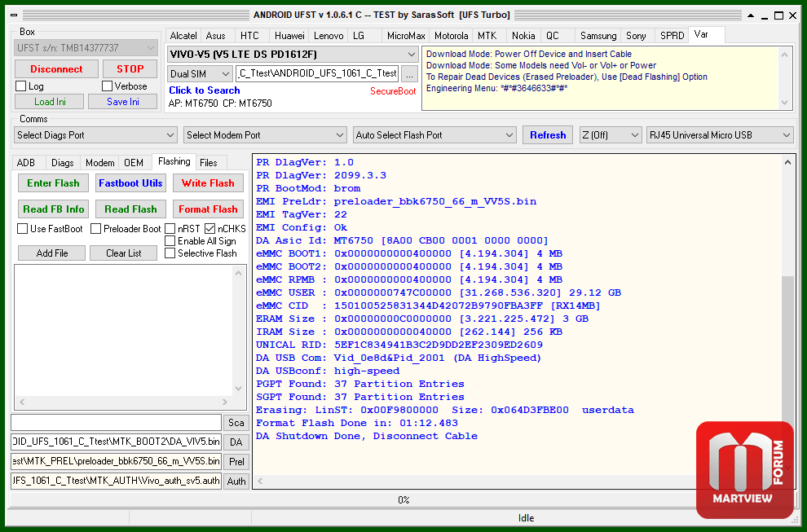Switch to the Files tab
Screen dimensions: 807x532
209,163
